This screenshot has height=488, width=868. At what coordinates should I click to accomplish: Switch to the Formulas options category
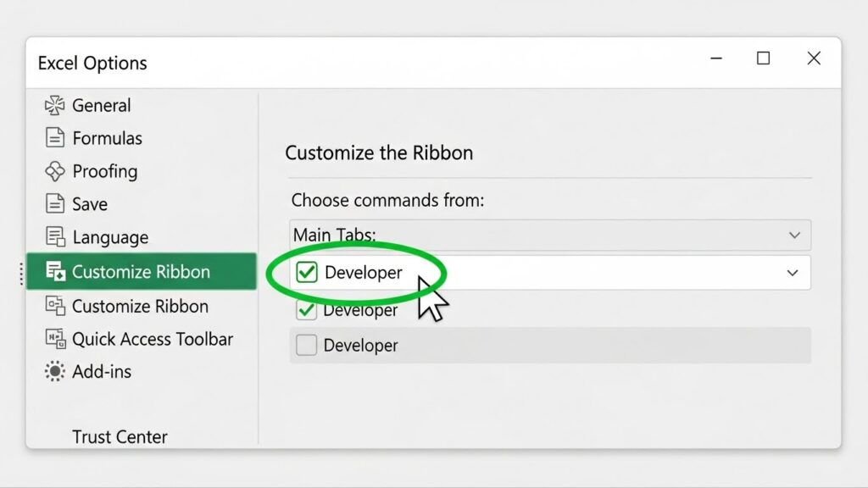[107, 138]
